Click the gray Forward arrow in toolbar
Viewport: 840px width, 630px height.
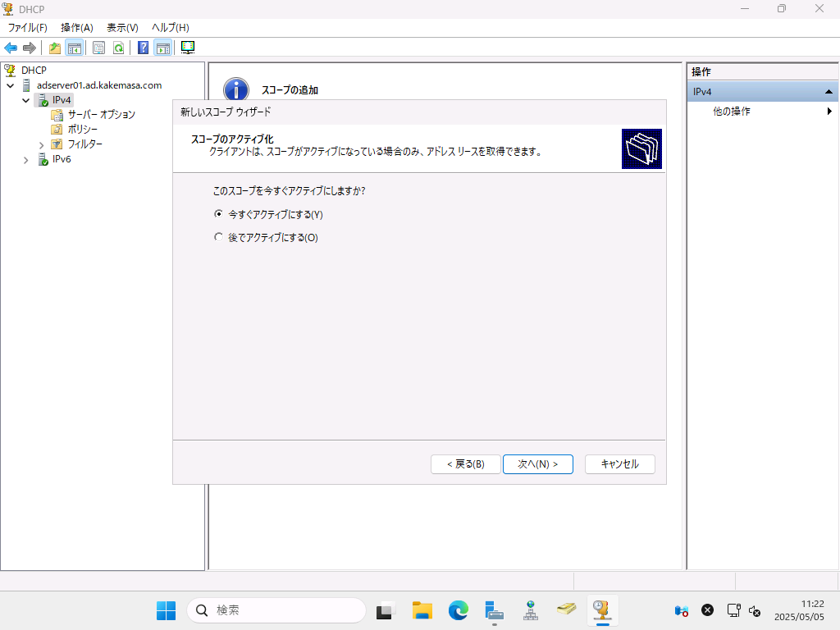click(x=30, y=48)
